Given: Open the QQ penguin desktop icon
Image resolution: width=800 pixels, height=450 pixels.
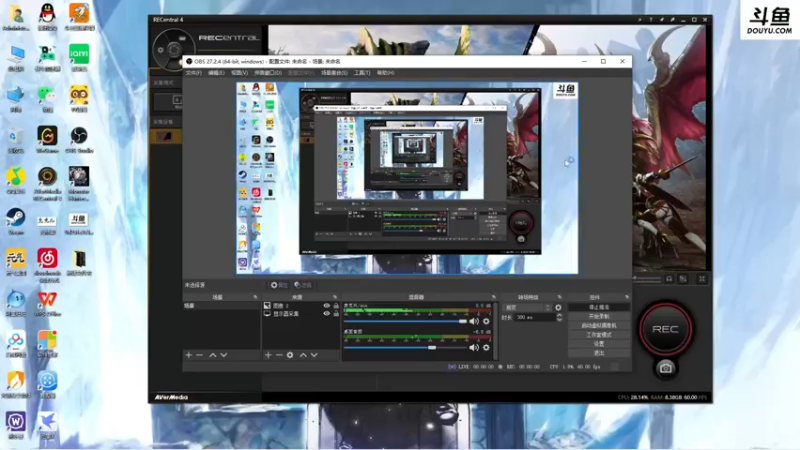Looking at the screenshot, I should click(x=47, y=16).
